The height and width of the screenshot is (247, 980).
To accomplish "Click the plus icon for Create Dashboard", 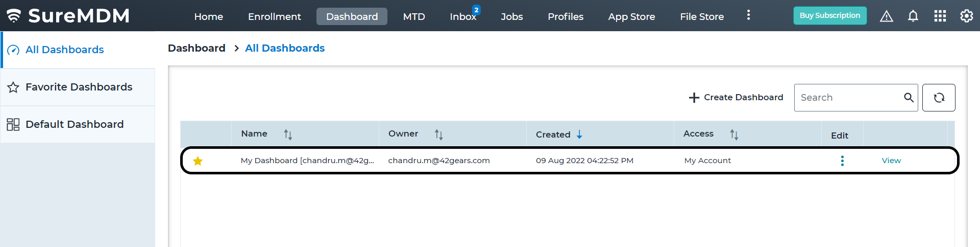I will (x=694, y=98).
